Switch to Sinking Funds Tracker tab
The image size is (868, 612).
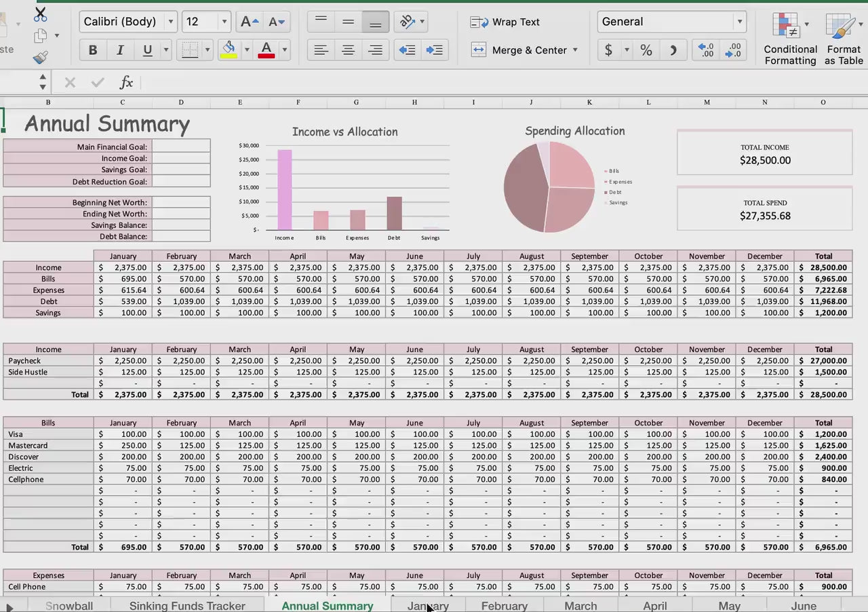[187, 605]
